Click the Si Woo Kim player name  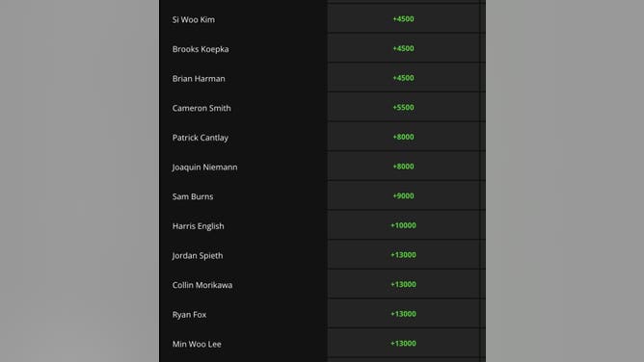(x=194, y=19)
